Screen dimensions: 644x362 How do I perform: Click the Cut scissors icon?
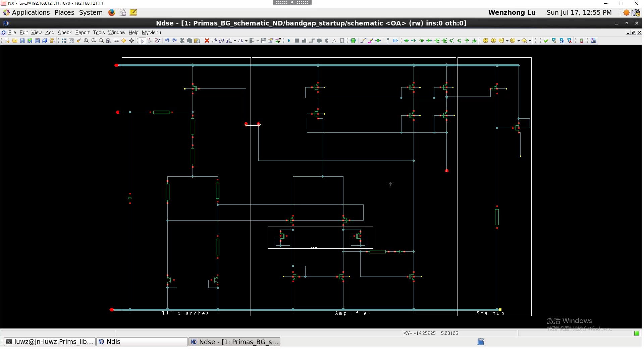(x=182, y=41)
